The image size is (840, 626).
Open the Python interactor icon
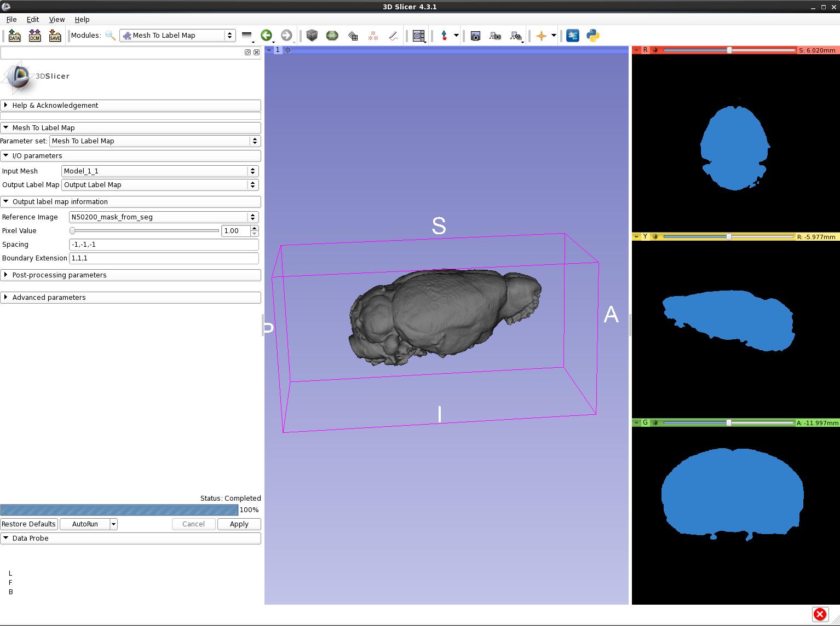592,36
